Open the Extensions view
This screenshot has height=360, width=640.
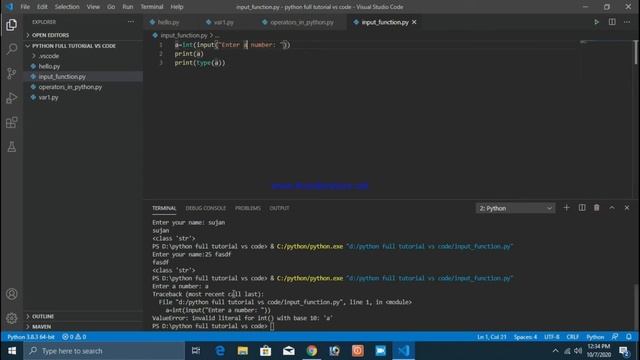tap(11, 122)
